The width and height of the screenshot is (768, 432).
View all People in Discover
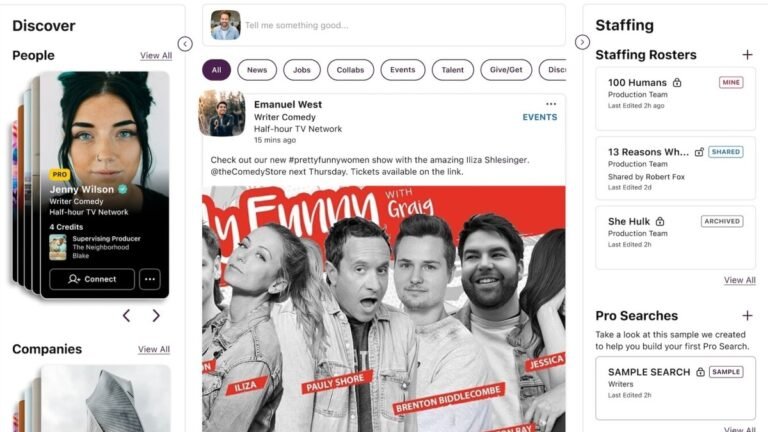(x=156, y=56)
